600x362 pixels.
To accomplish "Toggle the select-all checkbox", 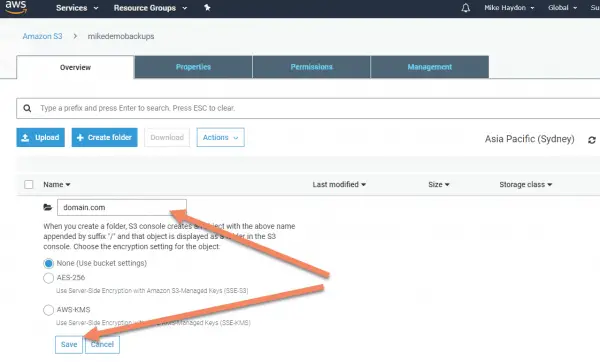I will coord(29,184).
